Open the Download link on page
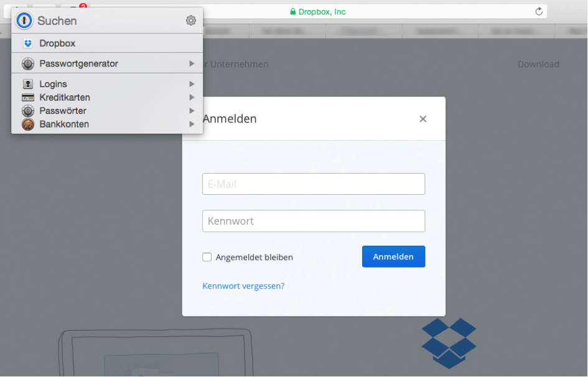Screen dimensions: 588x377 538,64
